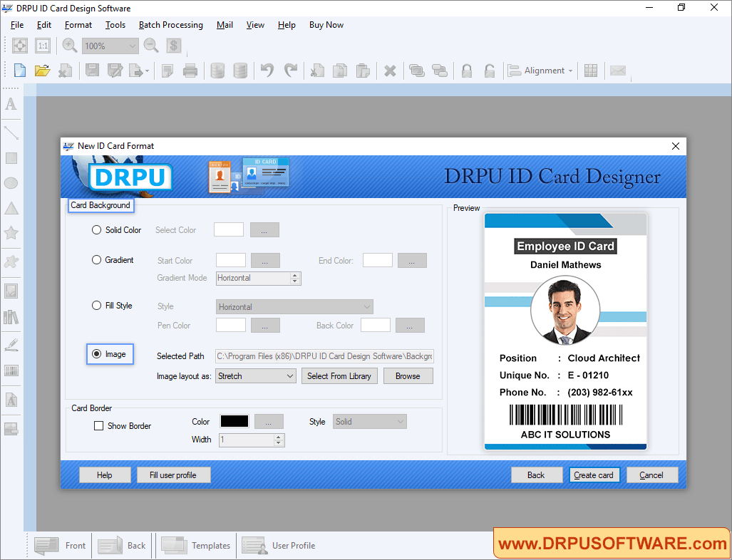Select the Text tool in left sidebar
Screen dimensions: 732x560
click(11, 103)
